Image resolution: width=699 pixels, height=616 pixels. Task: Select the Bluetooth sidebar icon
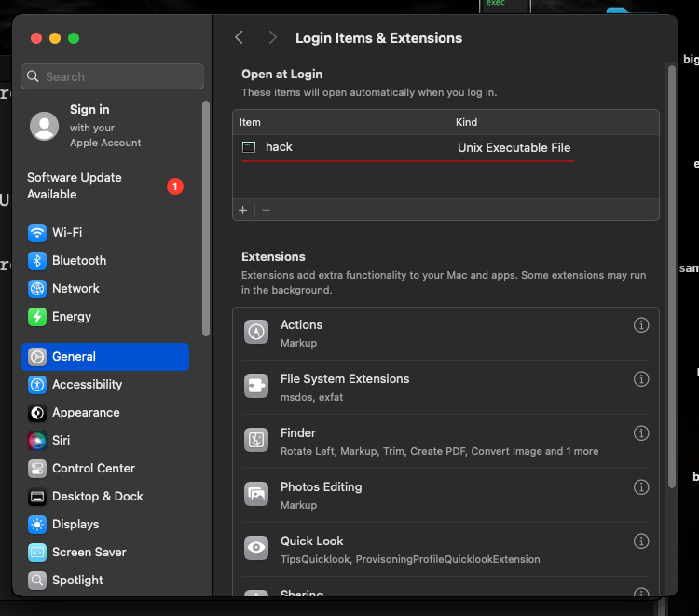(37, 261)
